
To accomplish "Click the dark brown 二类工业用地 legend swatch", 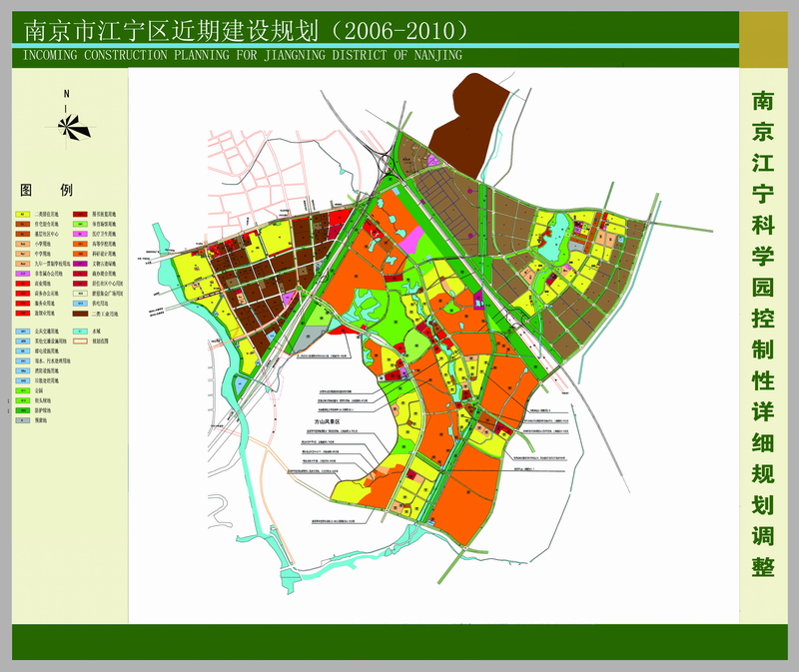I will pyautogui.click(x=79, y=314).
